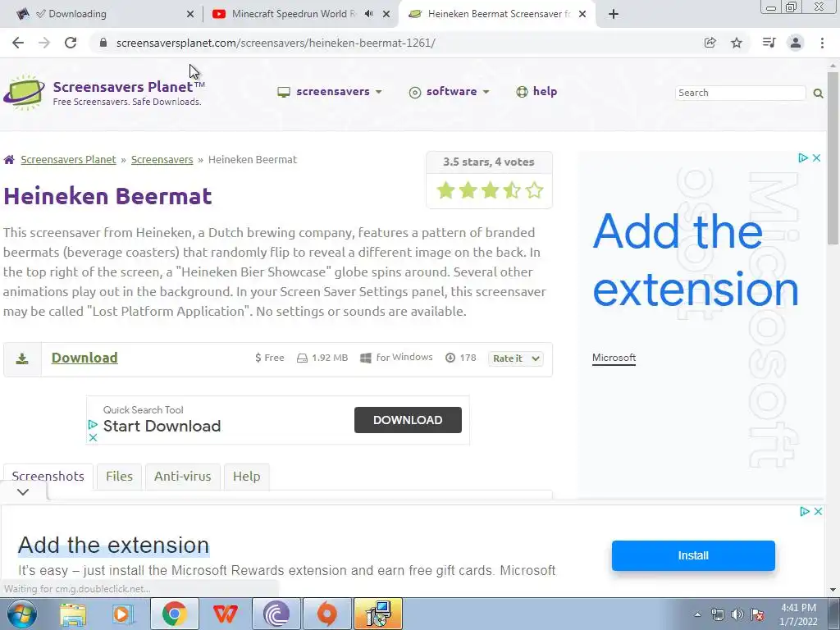
Task: Reload the current page
Action: [x=71, y=43]
